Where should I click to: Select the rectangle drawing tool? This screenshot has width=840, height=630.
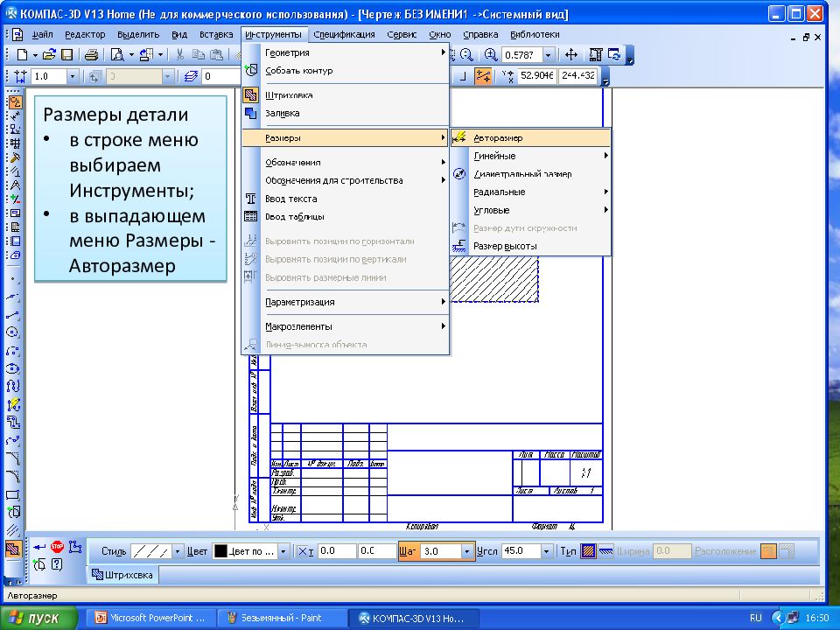pyautogui.click(x=13, y=495)
